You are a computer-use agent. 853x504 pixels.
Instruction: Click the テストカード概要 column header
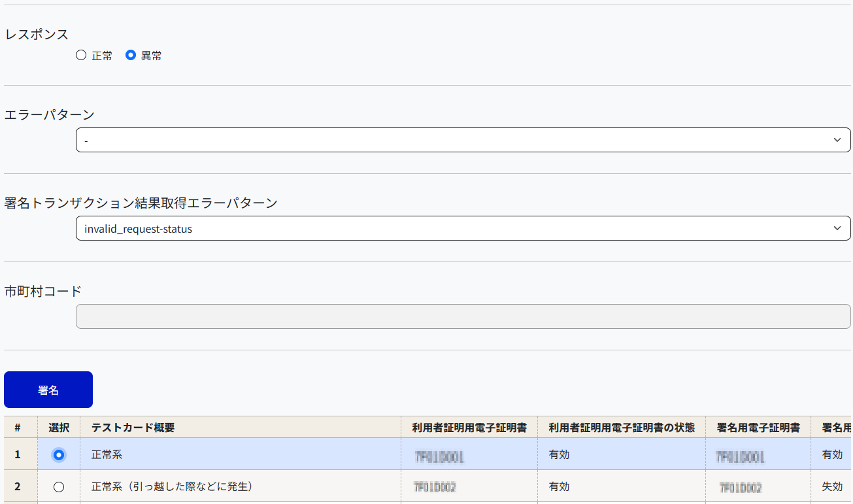click(133, 428)
